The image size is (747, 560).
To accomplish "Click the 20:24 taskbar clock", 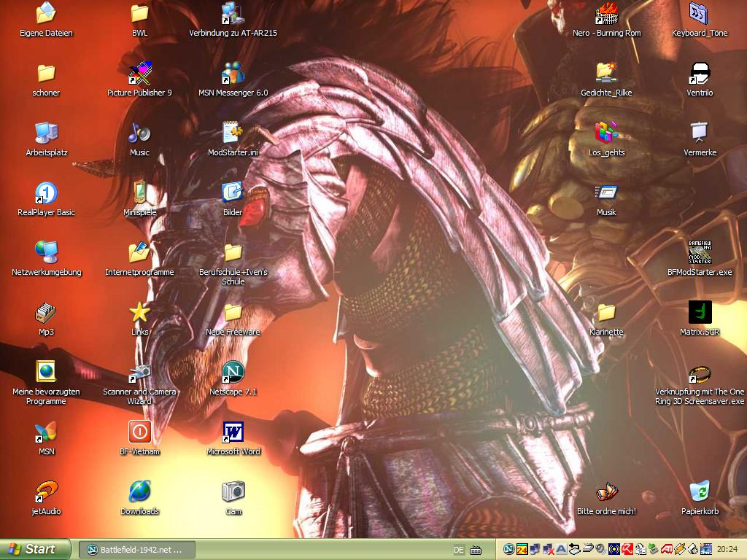I will coord(727,550).
